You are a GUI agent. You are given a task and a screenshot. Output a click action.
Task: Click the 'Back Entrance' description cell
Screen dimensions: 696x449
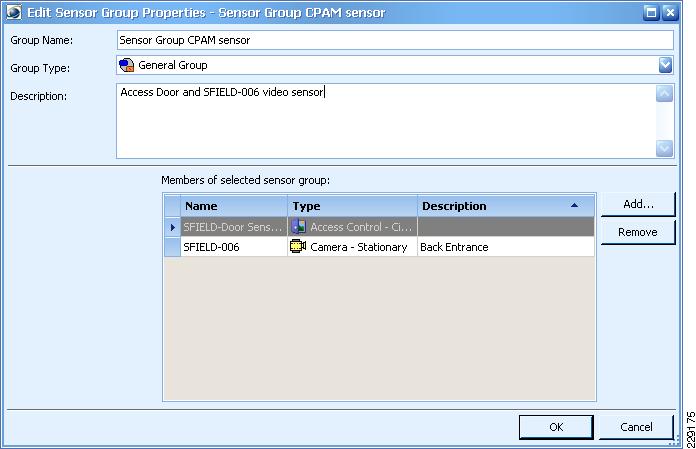(506, 247)
